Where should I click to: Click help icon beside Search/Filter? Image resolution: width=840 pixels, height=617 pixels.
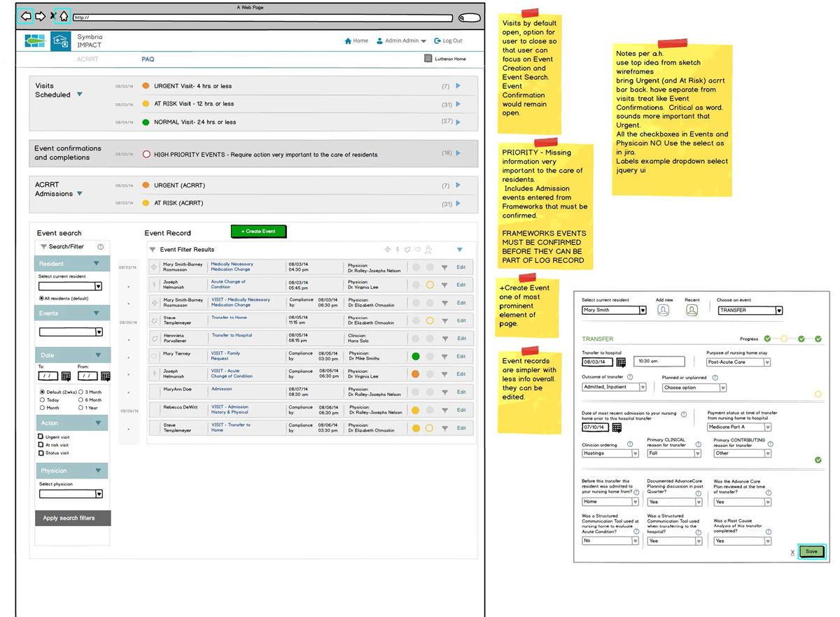100,247
